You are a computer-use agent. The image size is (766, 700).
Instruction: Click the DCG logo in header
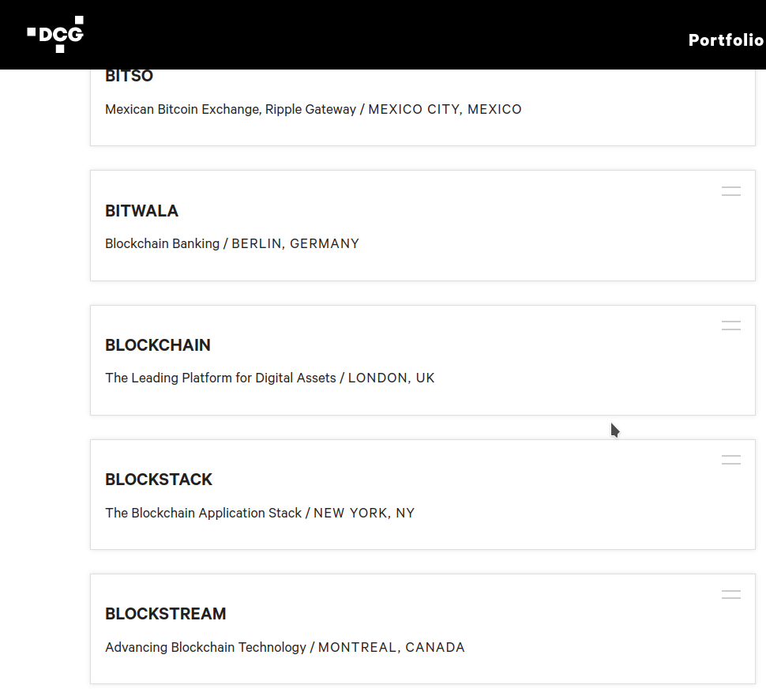click(55, 34)
